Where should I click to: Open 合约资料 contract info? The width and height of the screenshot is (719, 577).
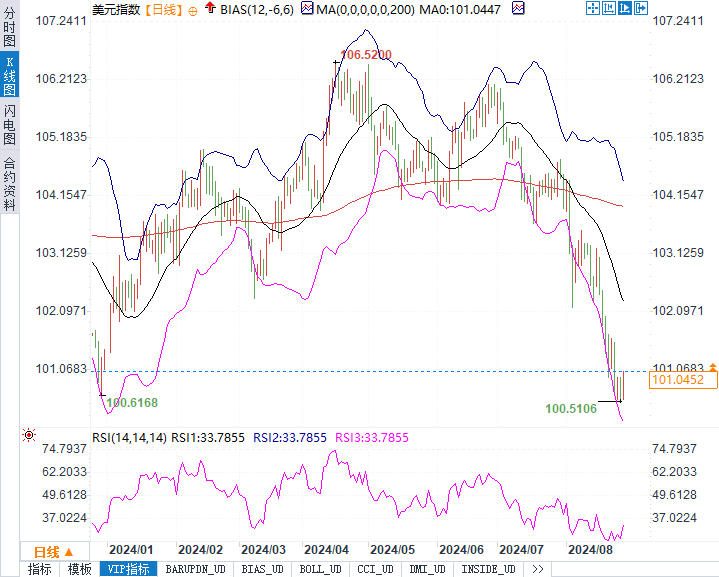click(9, 183)
